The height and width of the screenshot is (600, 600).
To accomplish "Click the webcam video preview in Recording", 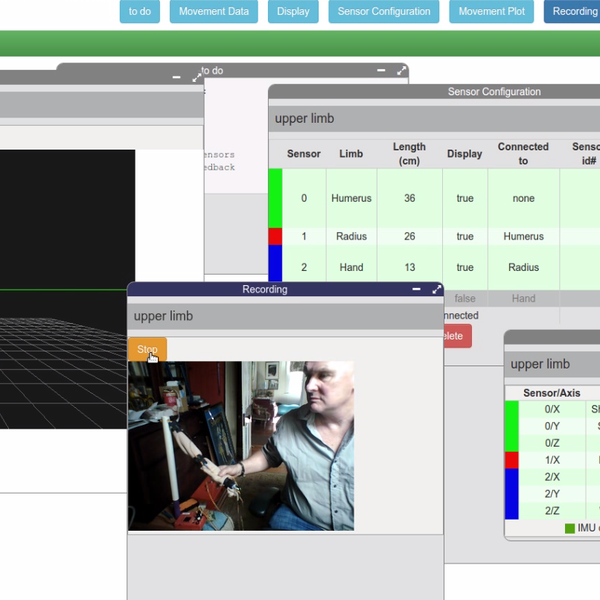I will click(x=241, y=446).
